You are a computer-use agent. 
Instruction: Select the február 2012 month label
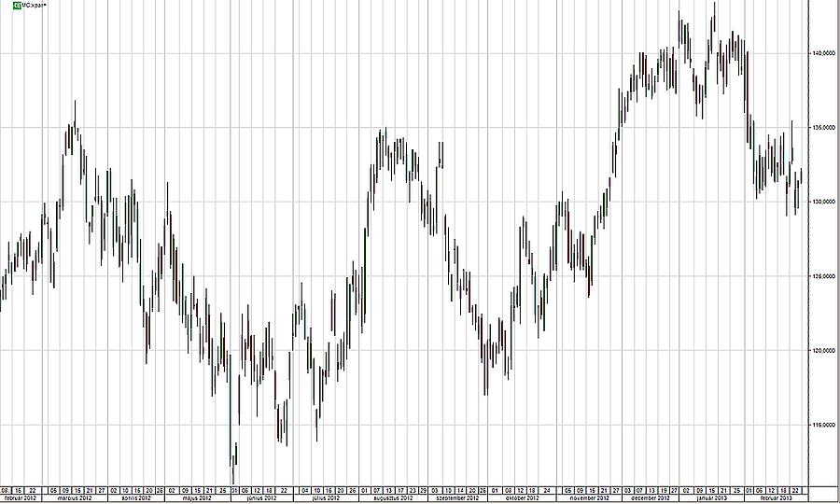pos(21,498)
